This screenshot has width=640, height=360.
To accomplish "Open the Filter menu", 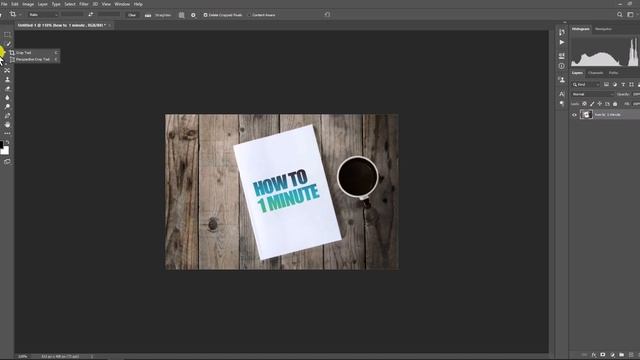I will tap(84, 4).
